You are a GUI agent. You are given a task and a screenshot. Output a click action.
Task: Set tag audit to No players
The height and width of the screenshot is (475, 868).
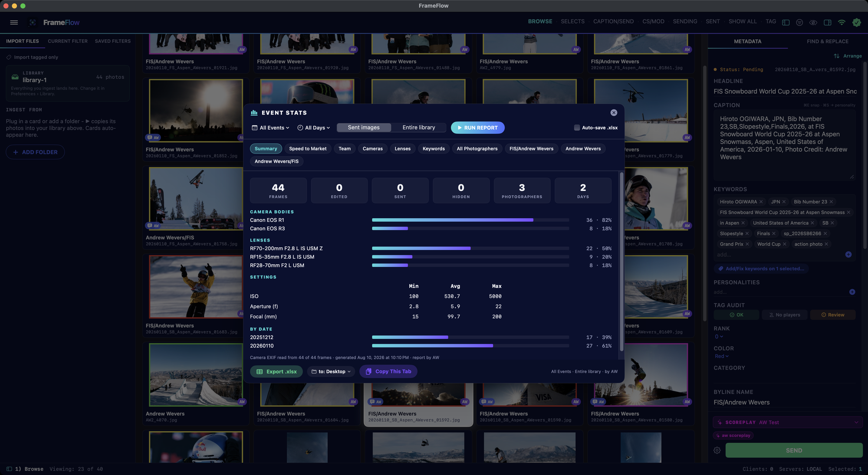784,315
